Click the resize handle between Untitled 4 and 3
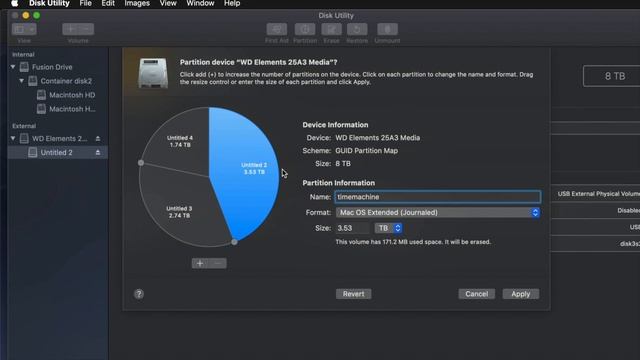640x360 pixels. 141,163
